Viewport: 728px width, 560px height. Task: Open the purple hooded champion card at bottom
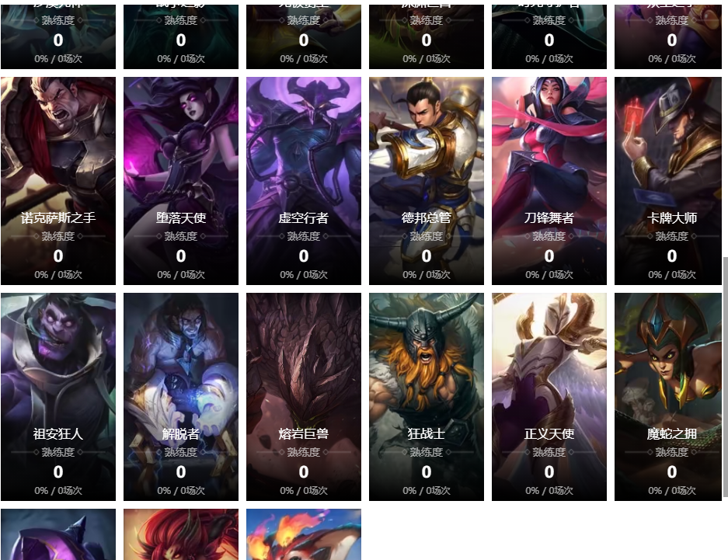(x=58, y=534)
